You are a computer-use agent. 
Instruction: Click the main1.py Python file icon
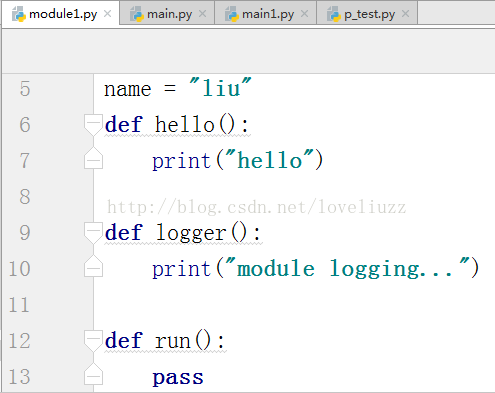(232, 14)
